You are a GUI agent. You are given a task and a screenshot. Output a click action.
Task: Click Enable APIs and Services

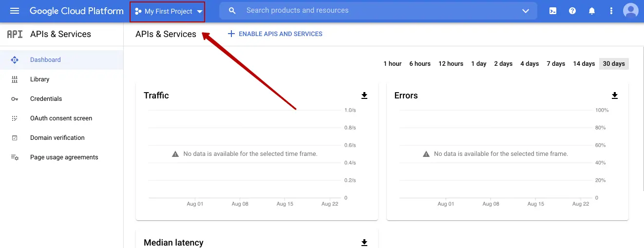coord(275,34)
